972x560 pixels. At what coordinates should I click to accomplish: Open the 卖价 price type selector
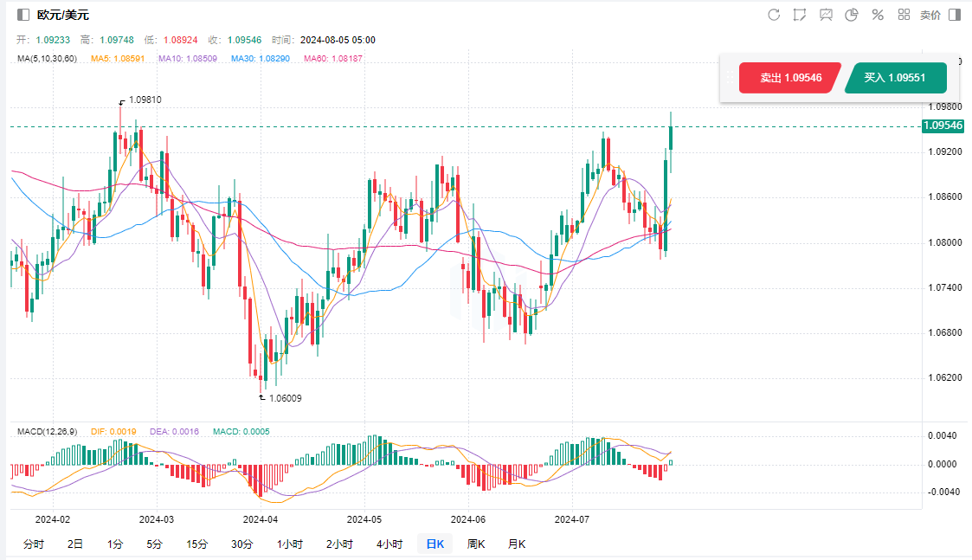930,15
